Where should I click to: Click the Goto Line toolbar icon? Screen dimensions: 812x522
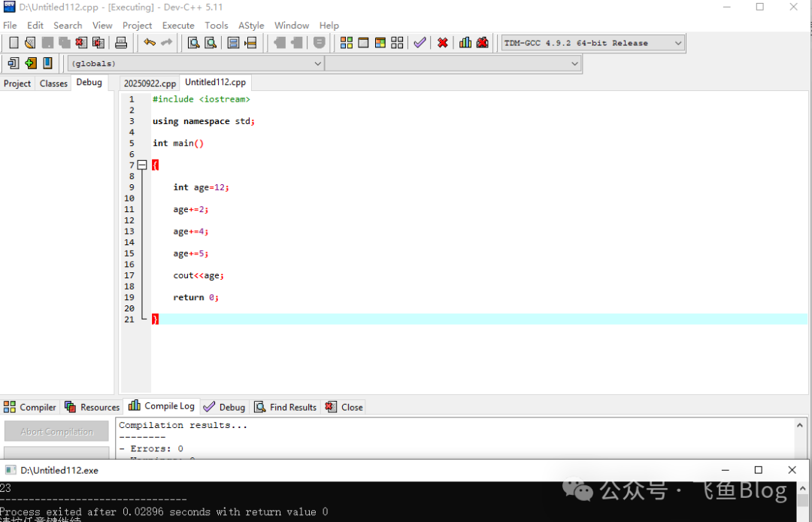point(250,43)
